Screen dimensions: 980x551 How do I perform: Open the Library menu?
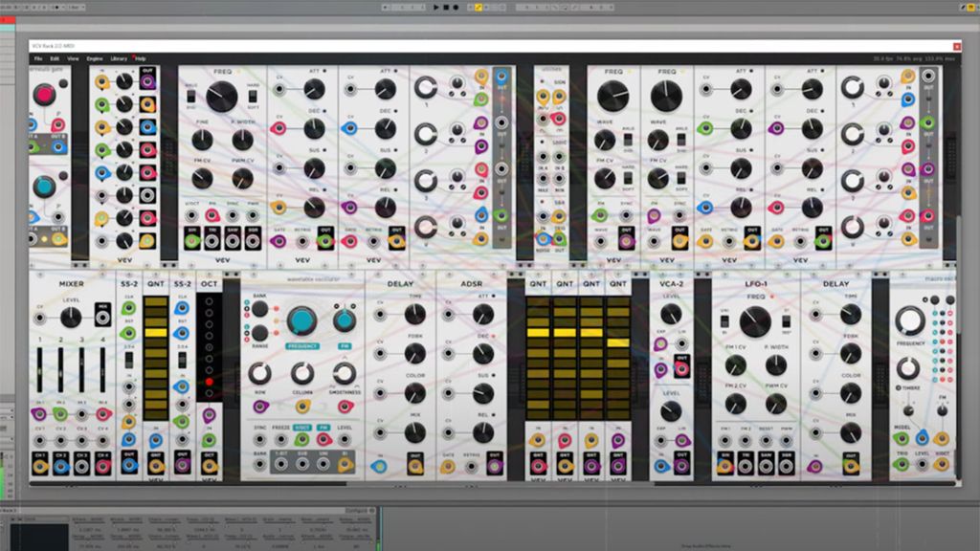[x=118, y=58]
